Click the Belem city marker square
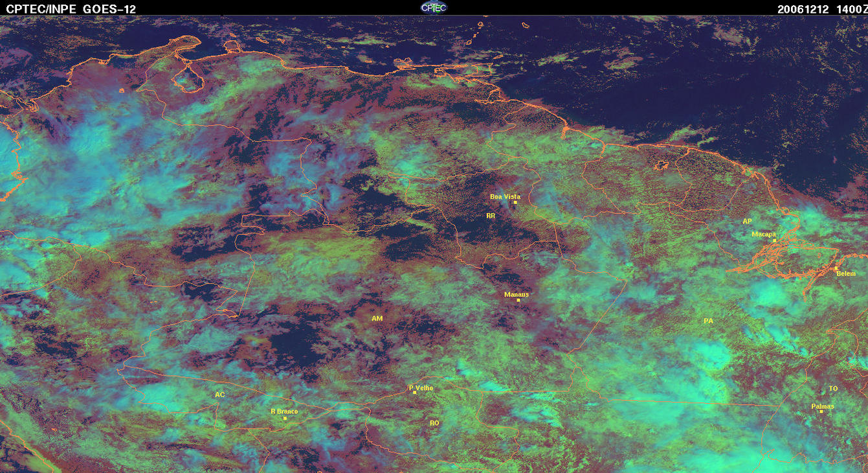868x473 pixels. (836, 268)
